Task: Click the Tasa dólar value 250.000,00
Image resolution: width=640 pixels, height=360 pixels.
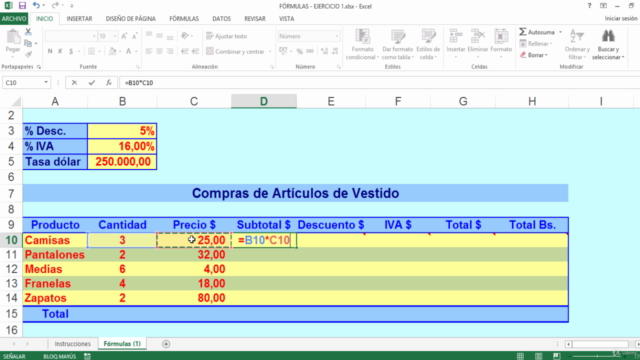Action: (x=122, y=162)
